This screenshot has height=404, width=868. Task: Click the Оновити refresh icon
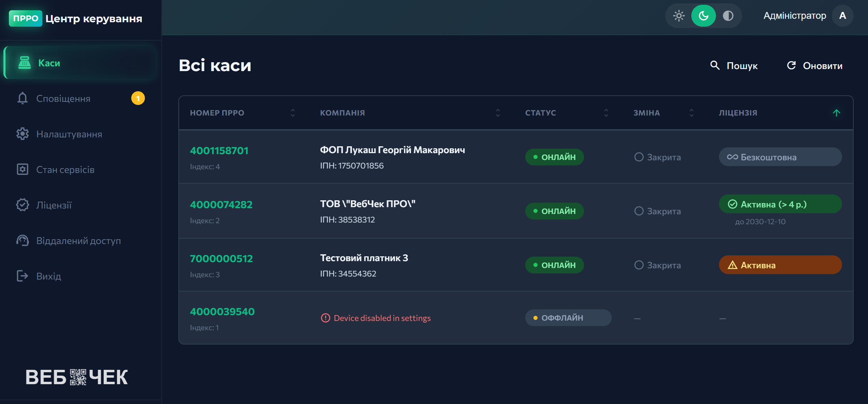click(791, 65)
